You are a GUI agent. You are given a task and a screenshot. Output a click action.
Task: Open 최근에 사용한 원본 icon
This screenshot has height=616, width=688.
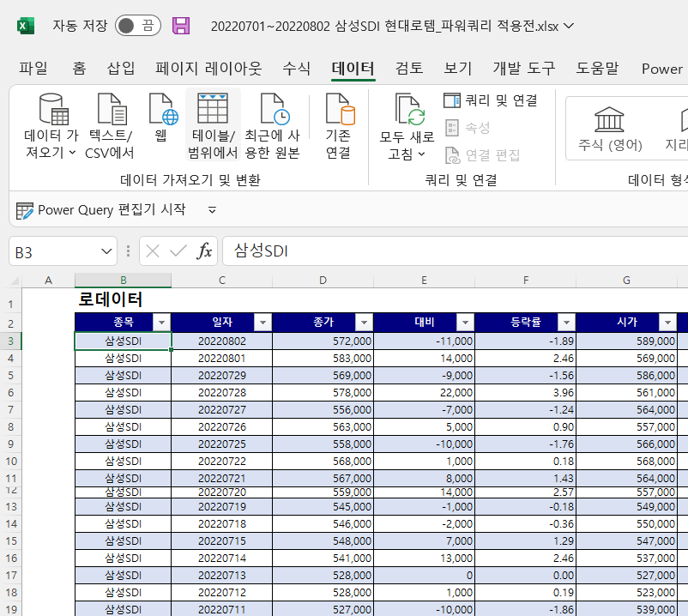pyautogui.click(x=275, y=109)
